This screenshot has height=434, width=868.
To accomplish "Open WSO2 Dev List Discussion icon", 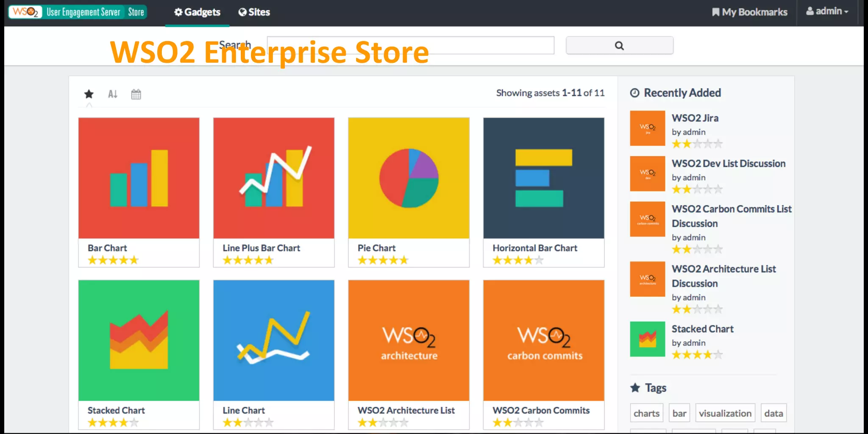I will click(647, 174).
